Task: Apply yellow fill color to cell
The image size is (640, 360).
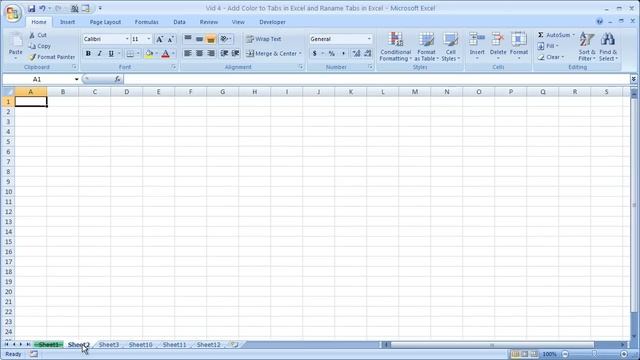Action: coord(149,53)
